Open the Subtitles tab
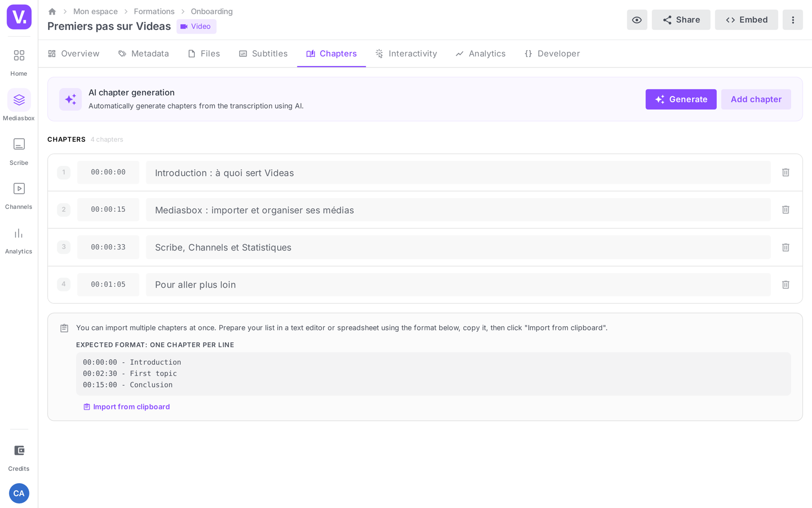The image size is (812, 508). coord(263,53)
